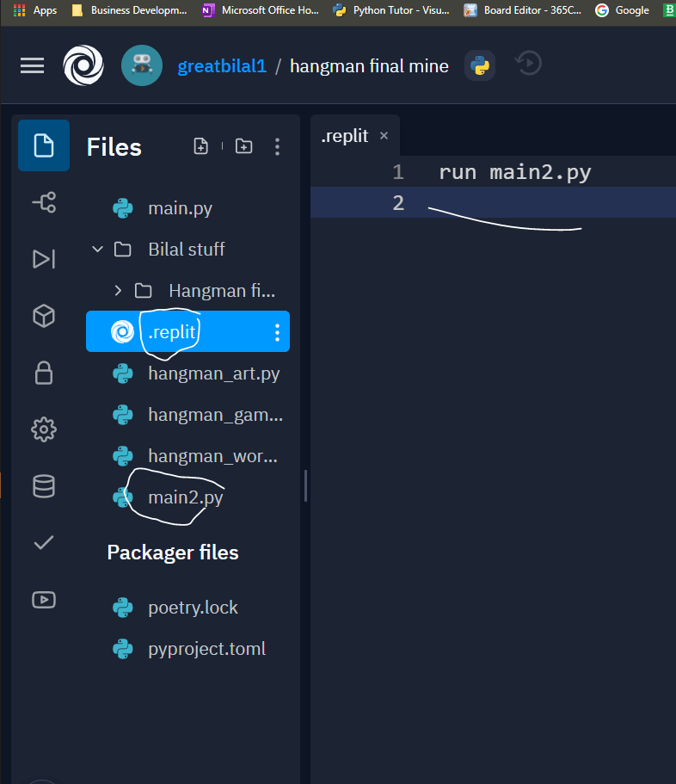Click the panel resize handle beside file tree
The width and height of the screenshot is (676, 784).
pyautogui.click(x=305, y=485)
